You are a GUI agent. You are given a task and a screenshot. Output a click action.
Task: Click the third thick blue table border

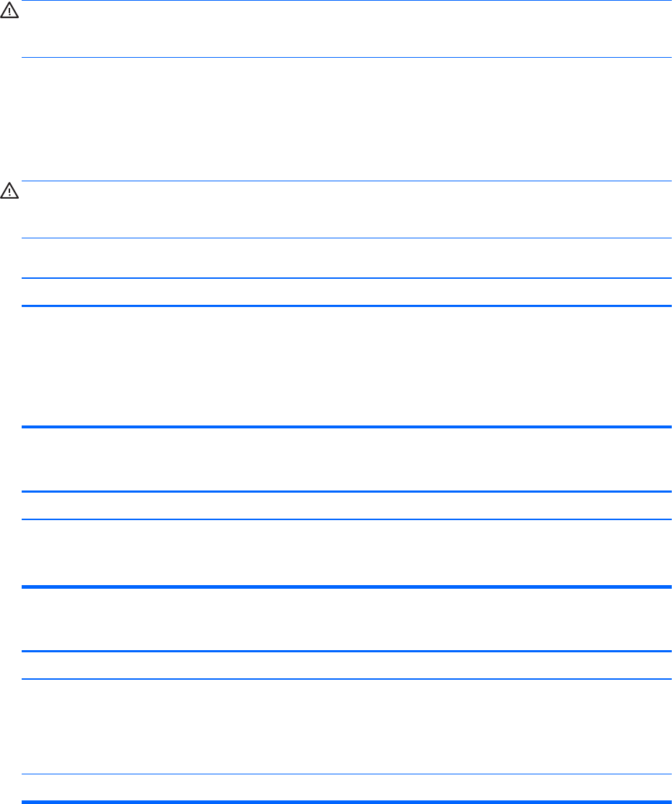click(x=346, y=587)
